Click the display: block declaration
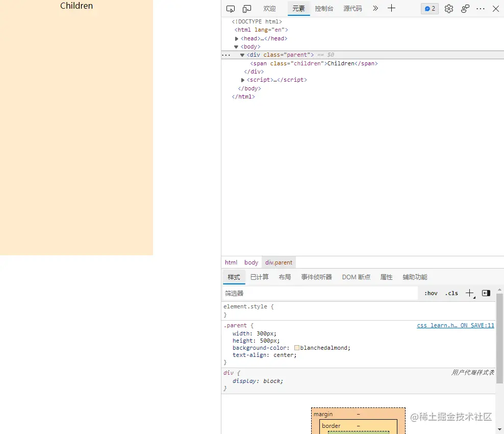The height and width of the screenshot is (434, 504). point(258,381)
